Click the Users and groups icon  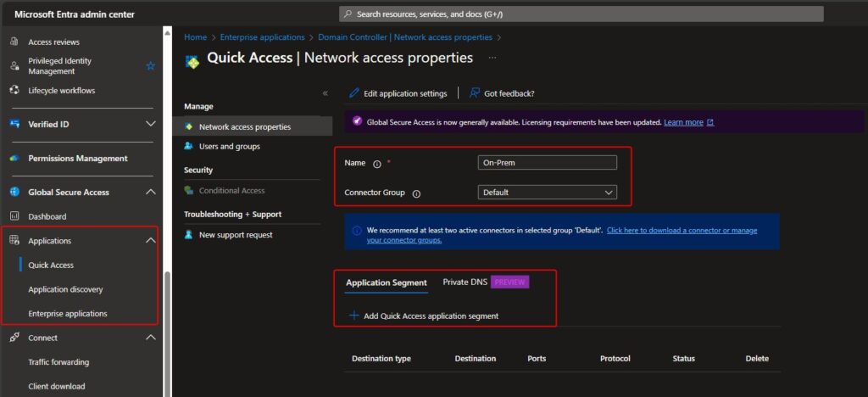coord(189,146)
